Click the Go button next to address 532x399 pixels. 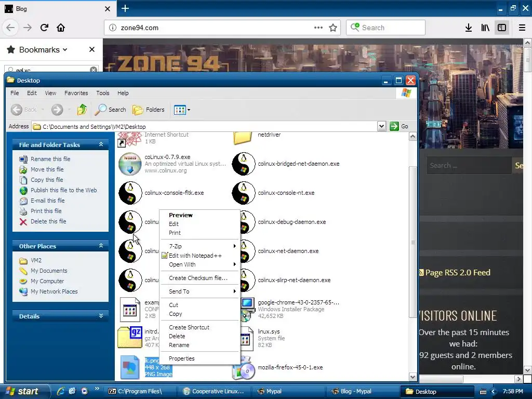(399, 126)
